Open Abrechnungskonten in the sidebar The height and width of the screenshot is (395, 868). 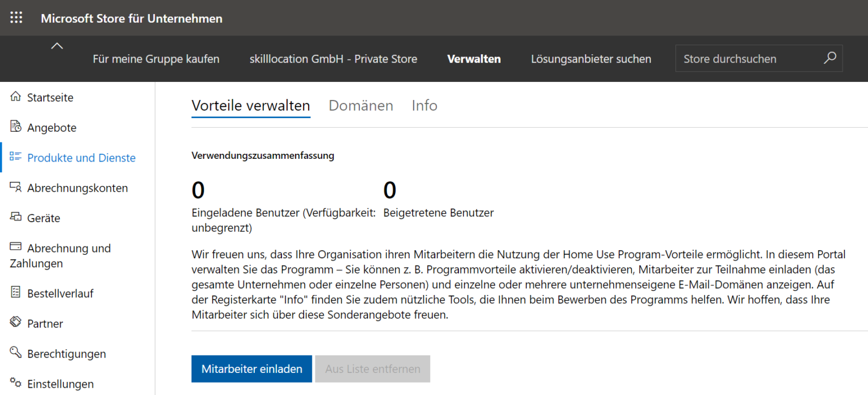click(77, 188)
